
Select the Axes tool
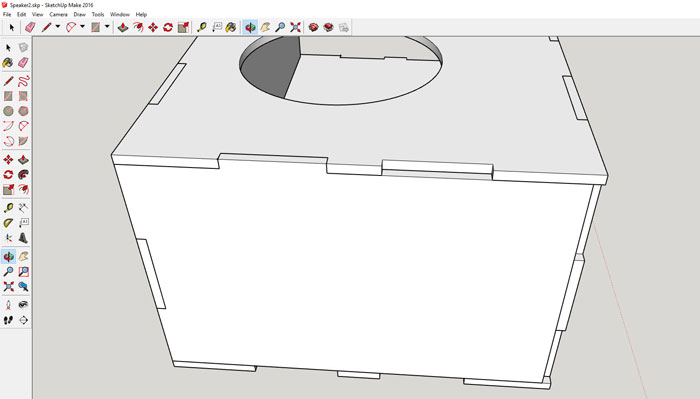tap(8, 237)
